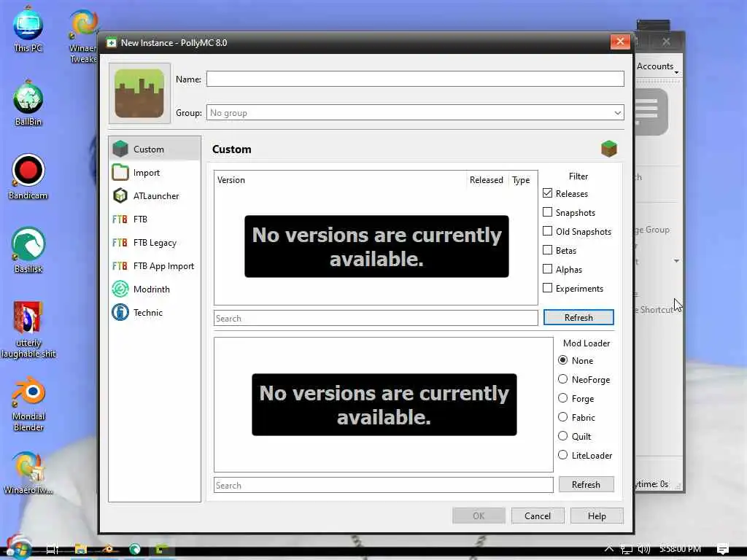Open Basilisk from the taskbar
This screenshot has height=560, width=747.
tap(135, 549)
